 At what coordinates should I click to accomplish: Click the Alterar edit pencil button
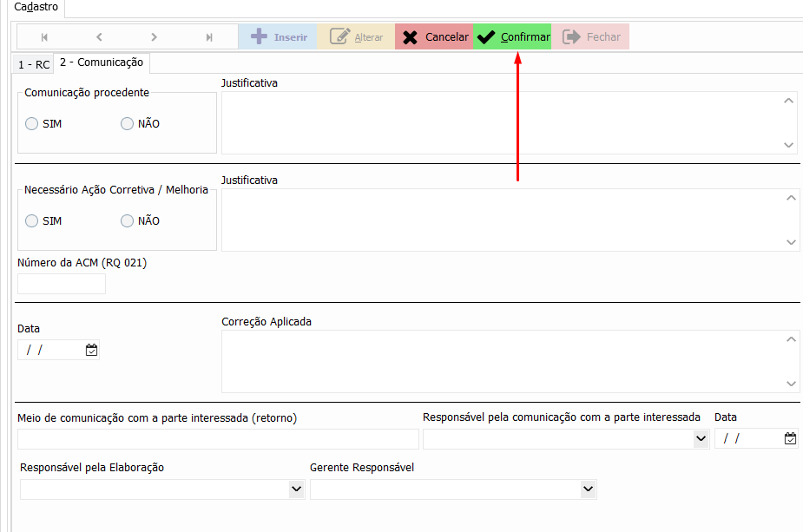click(x=356, y=37)
